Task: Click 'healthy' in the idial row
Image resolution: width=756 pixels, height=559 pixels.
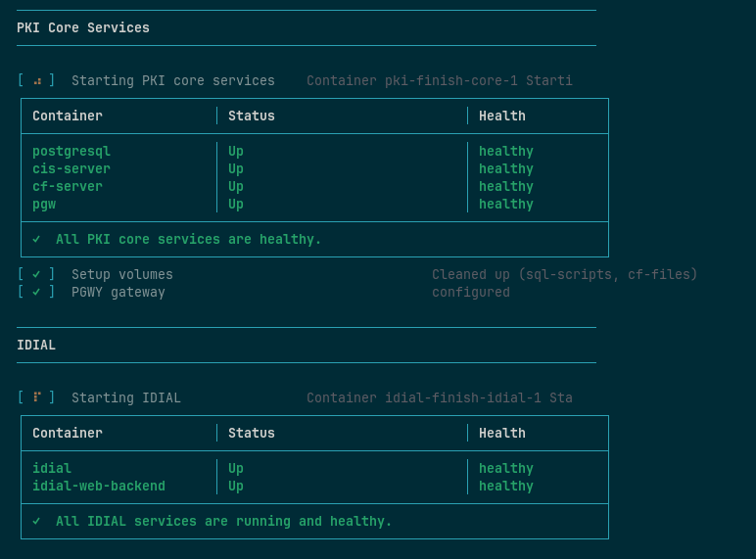Action: click(x=505, y=468)
